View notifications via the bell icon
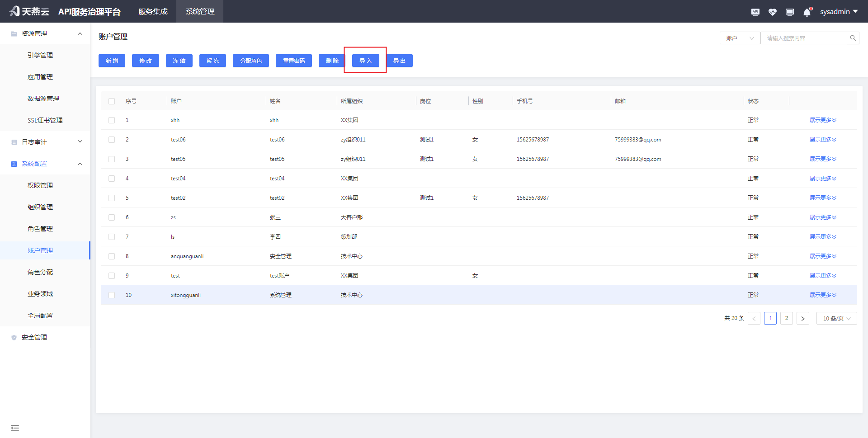 click(807, 11)
